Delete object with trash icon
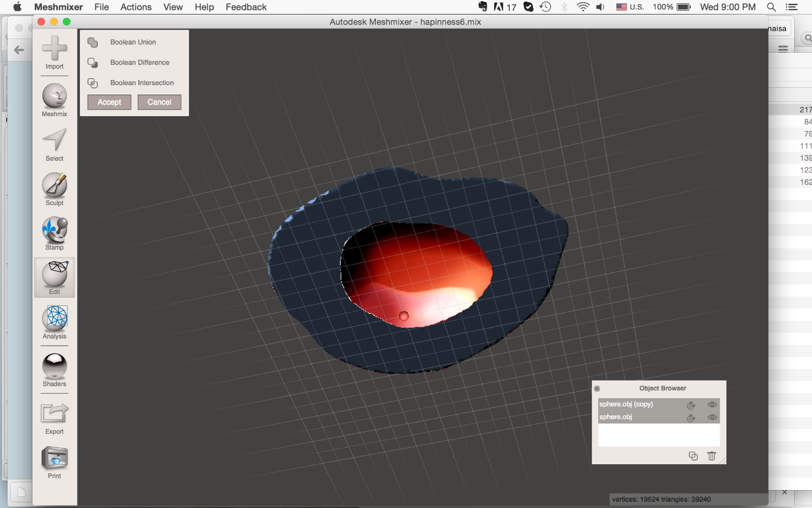Image resolution: width=812 pixels, height=508 pixels. 711,456
